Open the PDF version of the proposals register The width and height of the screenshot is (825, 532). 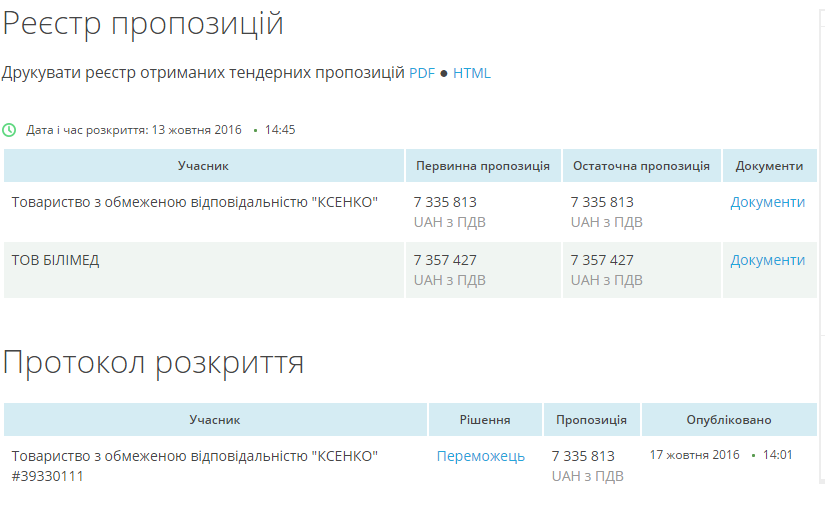(422, 73)
